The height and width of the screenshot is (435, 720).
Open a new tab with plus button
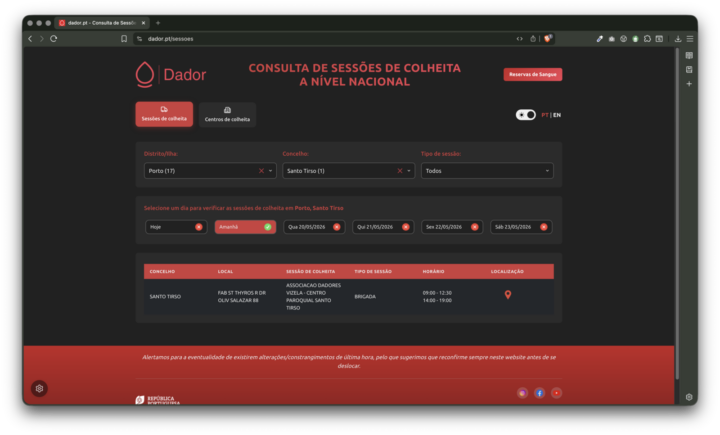(x=158, y=23)
